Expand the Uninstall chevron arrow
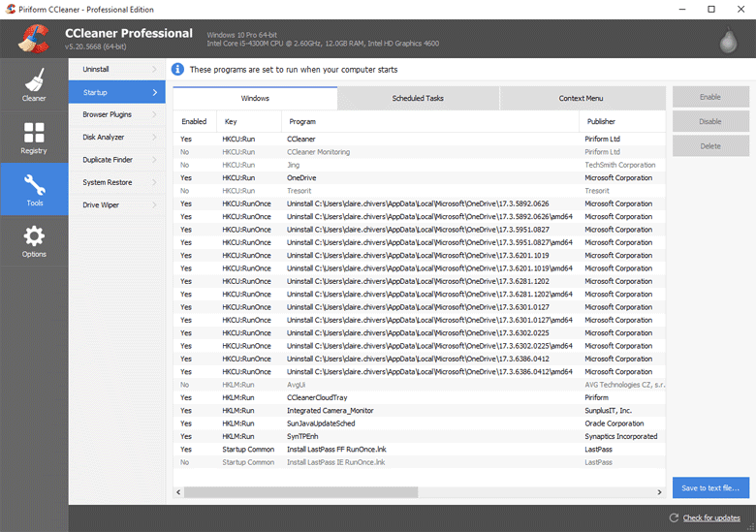The height and width of the screenshot is (532, 756). tap(154, 70)
